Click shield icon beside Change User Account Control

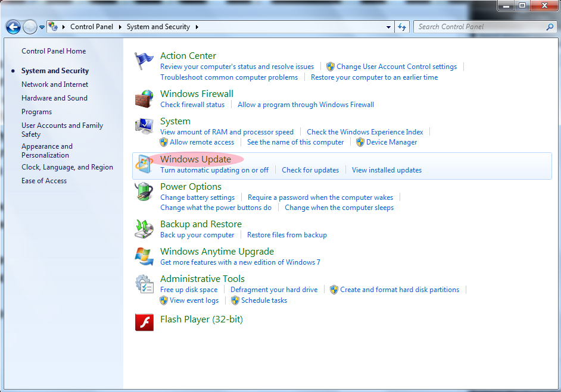[331, 67]
